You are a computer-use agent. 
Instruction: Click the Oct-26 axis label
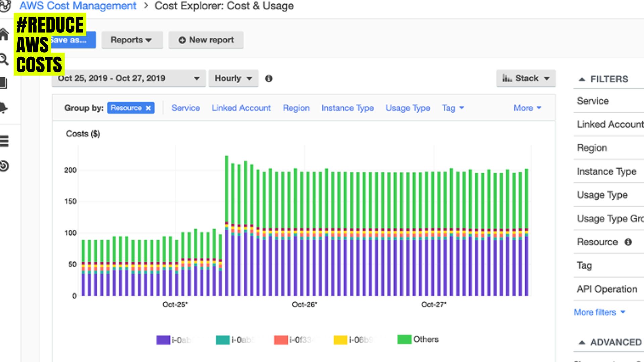pos(304,305)
